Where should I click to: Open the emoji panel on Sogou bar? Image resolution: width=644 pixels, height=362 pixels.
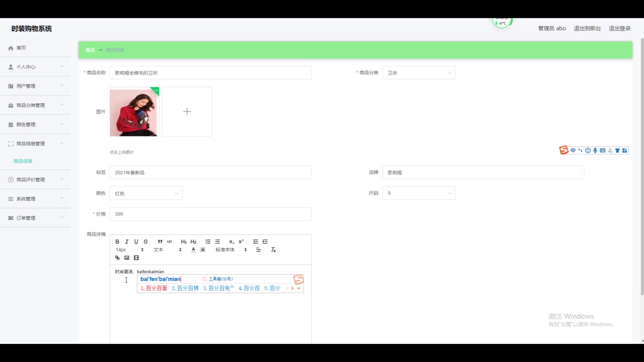pos(588,150)
